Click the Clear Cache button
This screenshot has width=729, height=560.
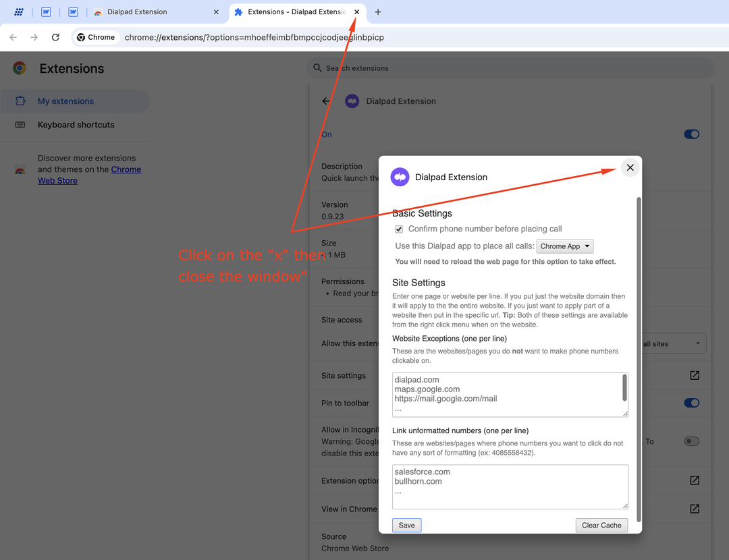click(601, 525)
